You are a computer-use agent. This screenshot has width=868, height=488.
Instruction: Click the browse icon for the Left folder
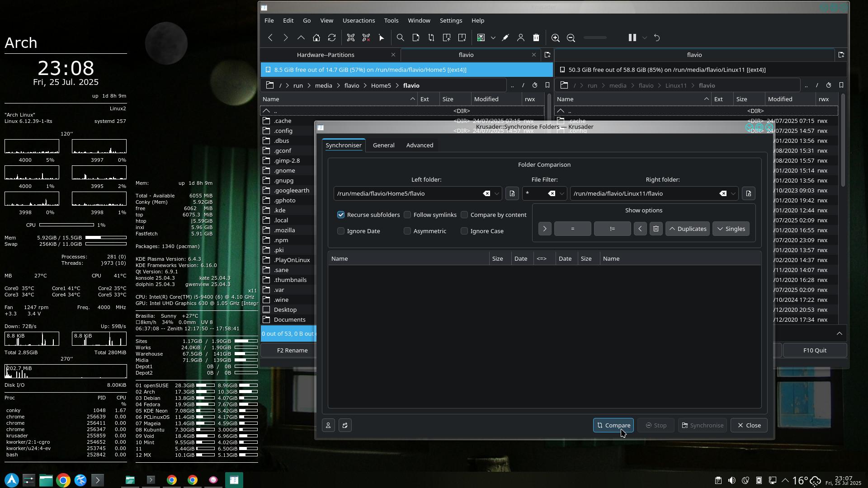[512, 194]
